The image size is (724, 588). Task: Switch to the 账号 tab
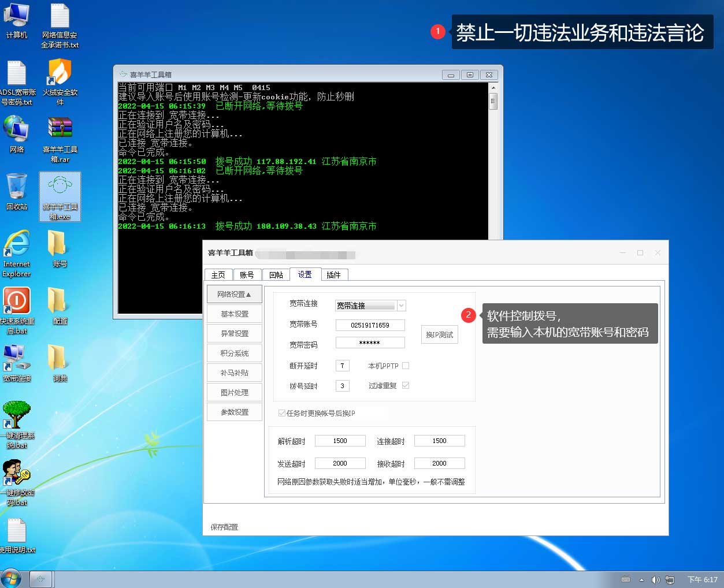[247, 275]
